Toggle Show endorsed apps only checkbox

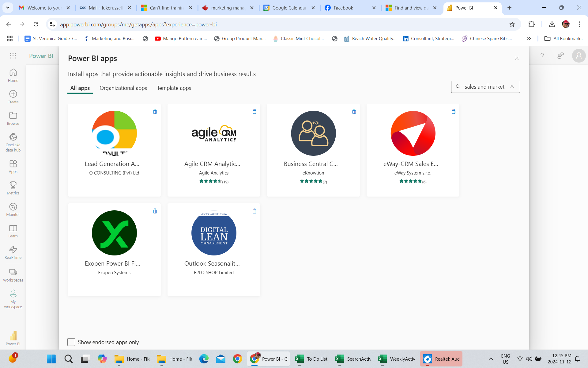pyautogui.click(x=71, y=342)
